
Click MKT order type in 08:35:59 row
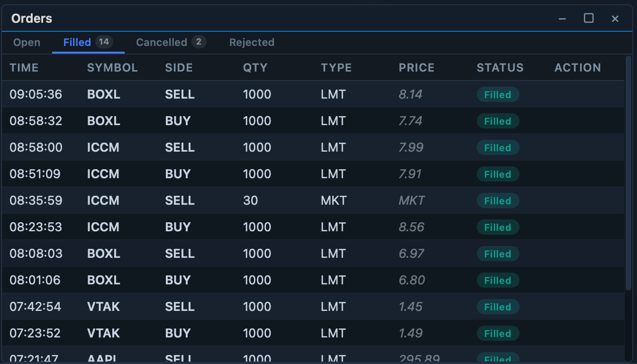[x=334, y=200]
